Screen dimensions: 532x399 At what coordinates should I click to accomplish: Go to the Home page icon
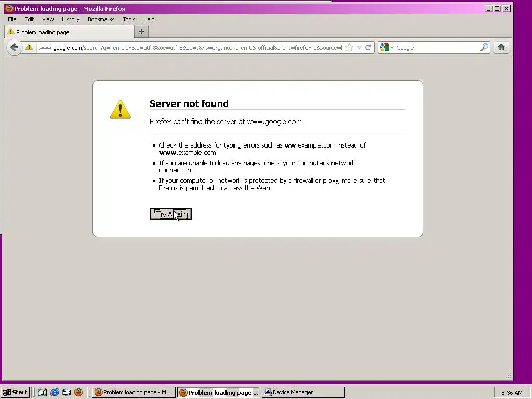(501, 47)
